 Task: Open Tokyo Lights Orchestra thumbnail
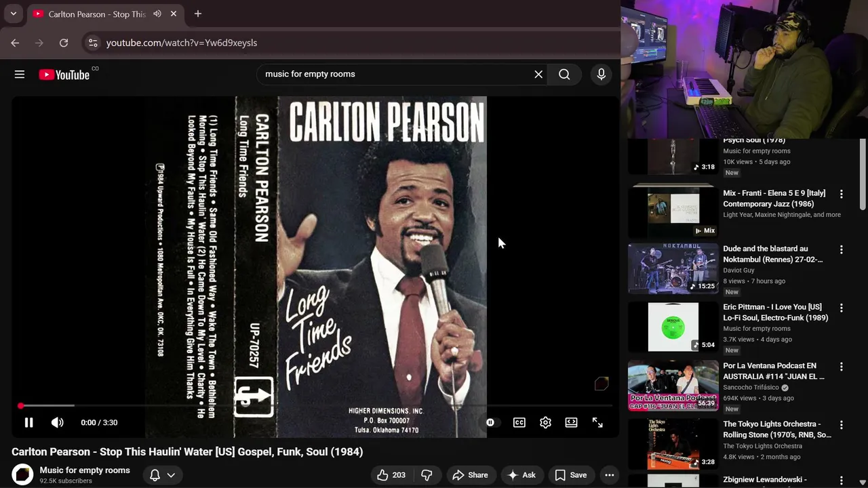coord(673,444)
